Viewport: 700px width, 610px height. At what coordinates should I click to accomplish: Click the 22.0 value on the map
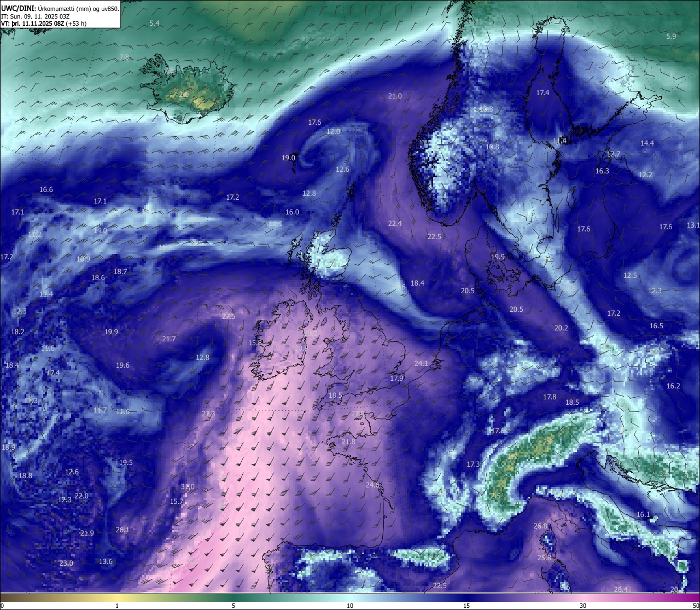[81, 496]
